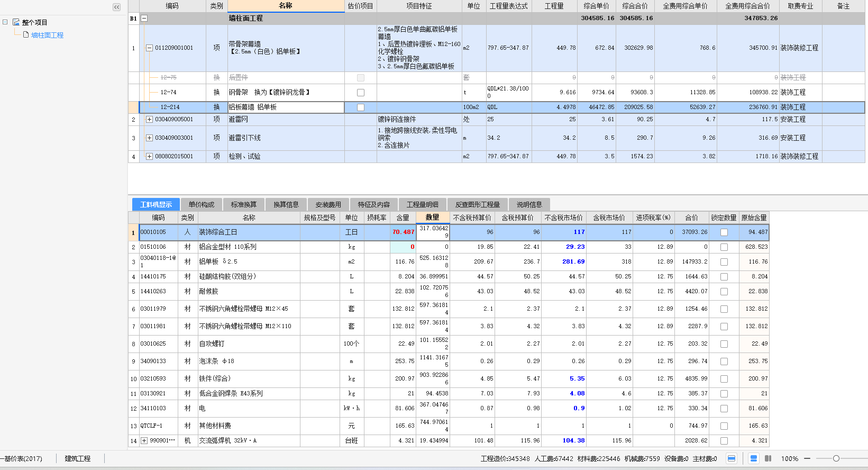Viewport: 868px width, 470px height.
Task: Click the 工程量表达式 column header
Action: [509, 6]
